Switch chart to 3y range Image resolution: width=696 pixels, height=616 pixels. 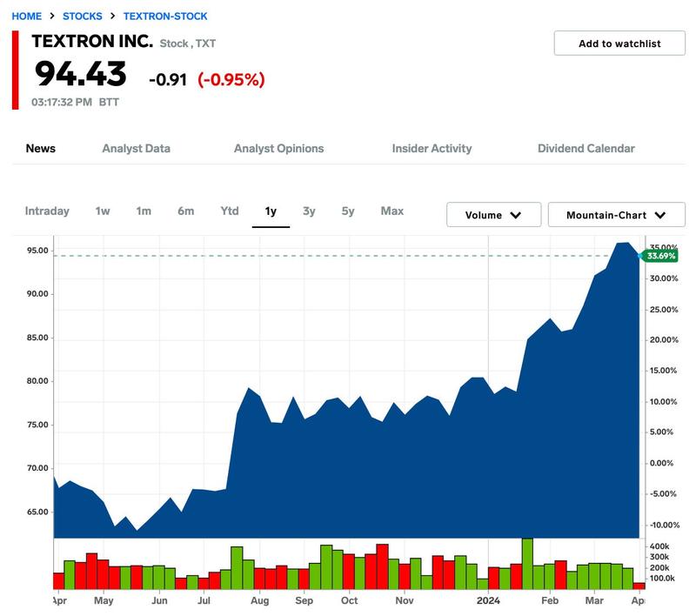[309, 211]
